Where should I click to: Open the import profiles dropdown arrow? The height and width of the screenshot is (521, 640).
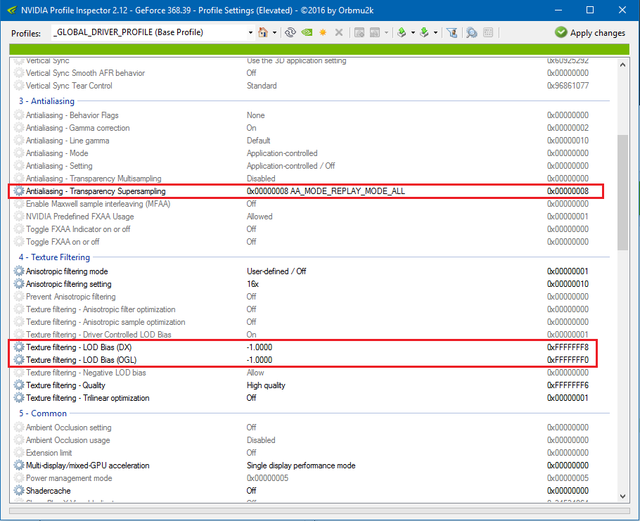click(x=436, y=32)
